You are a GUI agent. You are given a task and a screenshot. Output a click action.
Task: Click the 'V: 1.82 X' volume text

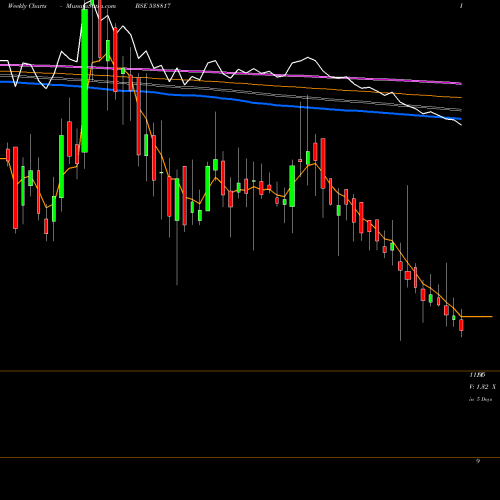click(482, 387)
